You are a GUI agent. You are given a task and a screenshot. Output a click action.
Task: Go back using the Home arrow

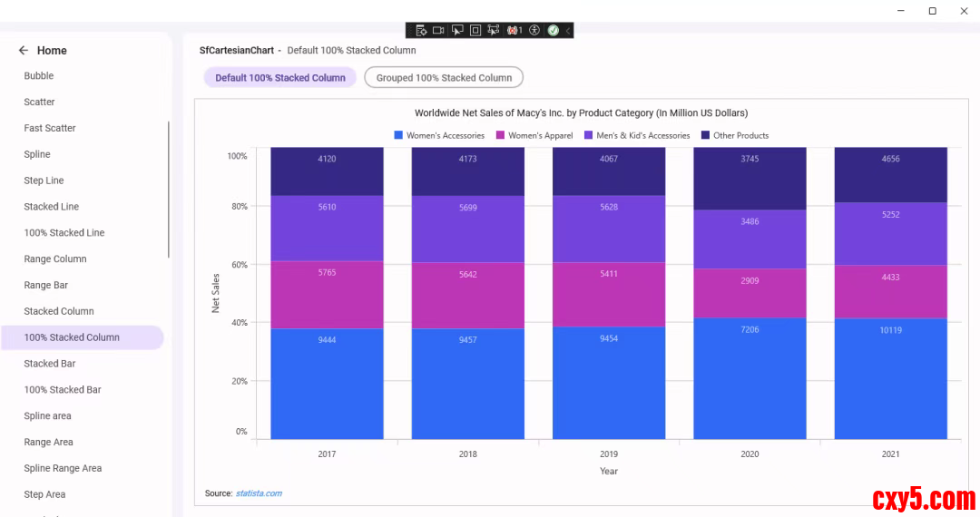(x=24, y=51)
